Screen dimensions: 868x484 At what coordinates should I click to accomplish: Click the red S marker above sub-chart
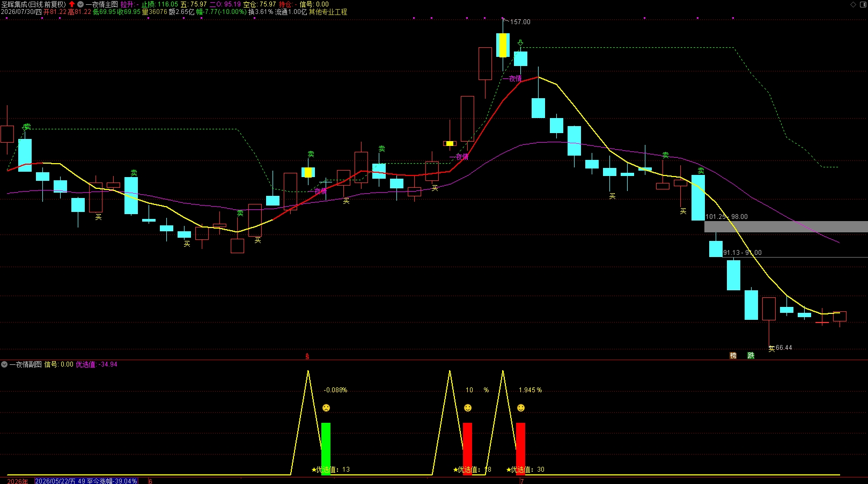(307, 356)
